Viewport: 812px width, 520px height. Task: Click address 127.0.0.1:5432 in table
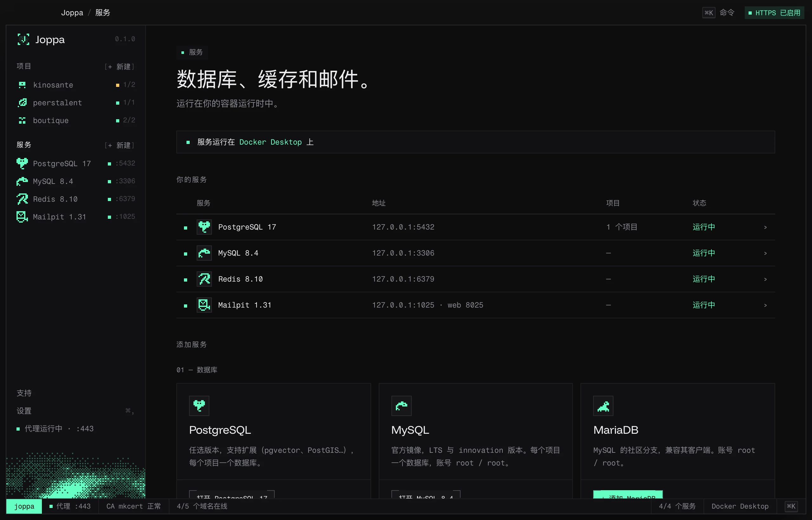[403, 227]
